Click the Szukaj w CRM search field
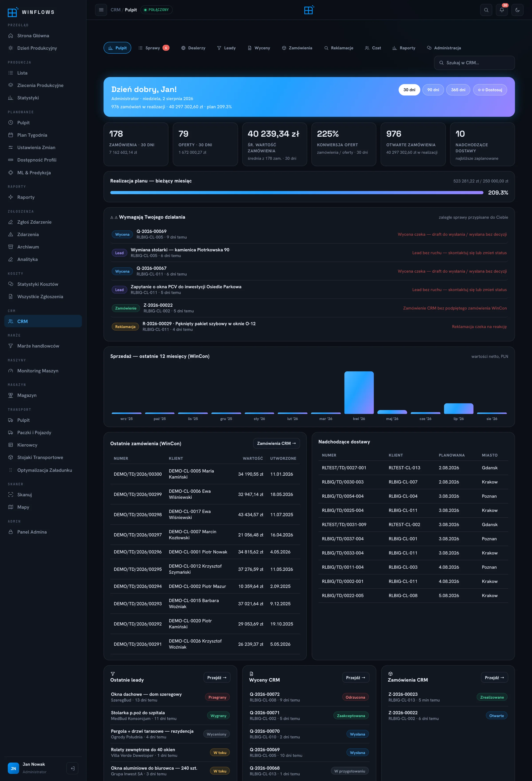The image size is (532, 781). point(474,63)
